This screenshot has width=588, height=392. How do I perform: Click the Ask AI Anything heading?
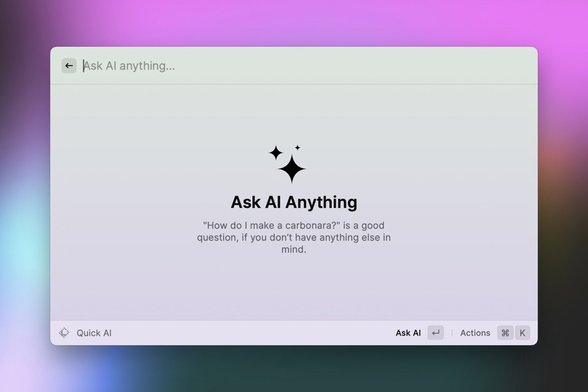294,202
